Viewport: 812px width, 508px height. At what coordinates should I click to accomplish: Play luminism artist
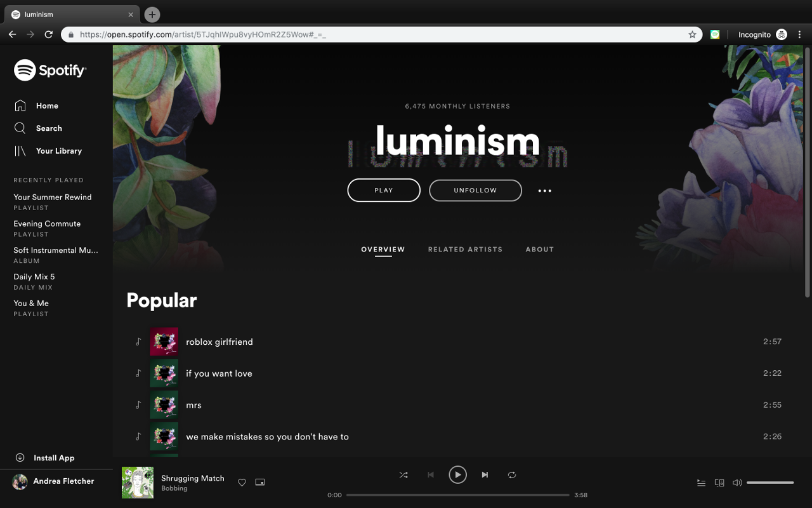[384, 190]
